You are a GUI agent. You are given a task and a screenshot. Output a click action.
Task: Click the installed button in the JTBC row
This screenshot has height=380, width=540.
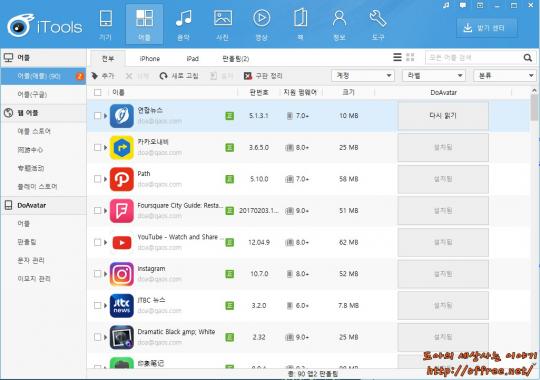pos(443,305)
